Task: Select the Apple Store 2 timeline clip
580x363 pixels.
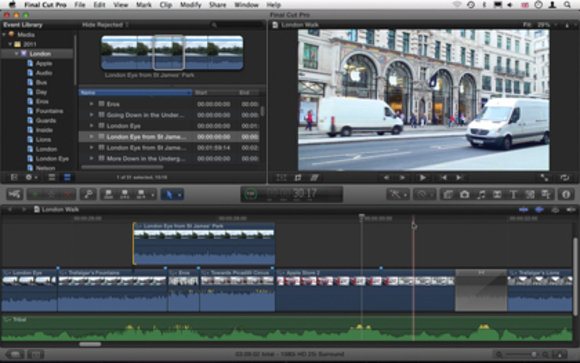Action: point(365,290)
